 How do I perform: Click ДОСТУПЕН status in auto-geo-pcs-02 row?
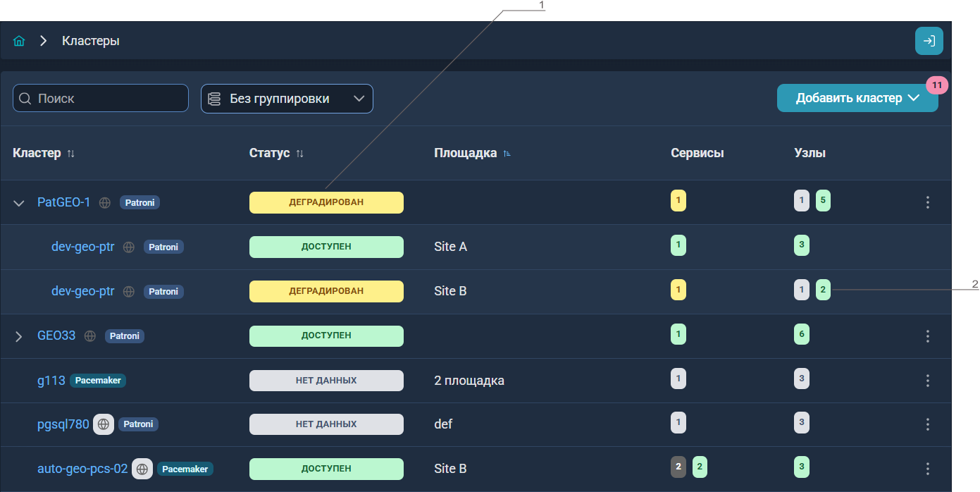pyautogui.click(x=326, y=469)
